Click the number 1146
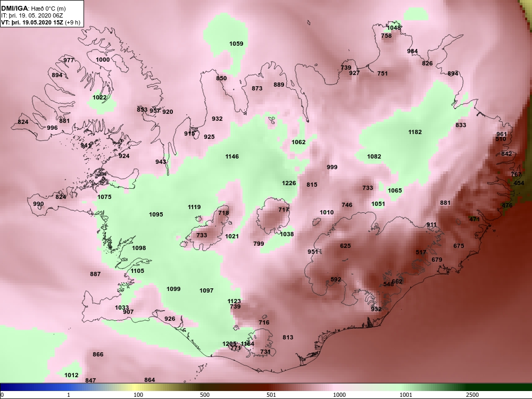Viewport: 532px width, 399px height. pyautogui.click(x=232, y=156)
